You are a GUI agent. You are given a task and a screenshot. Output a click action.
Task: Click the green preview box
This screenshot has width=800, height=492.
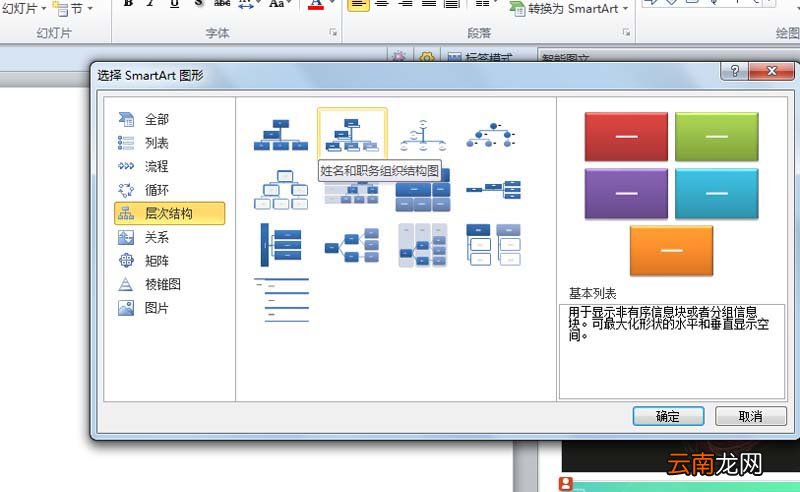coord(716,137)
